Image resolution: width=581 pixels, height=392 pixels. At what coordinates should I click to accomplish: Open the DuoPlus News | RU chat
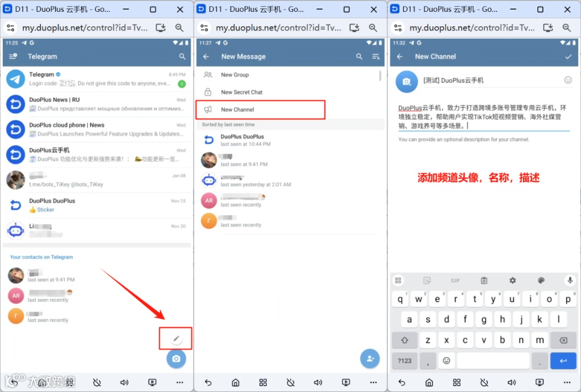[97, 104]
